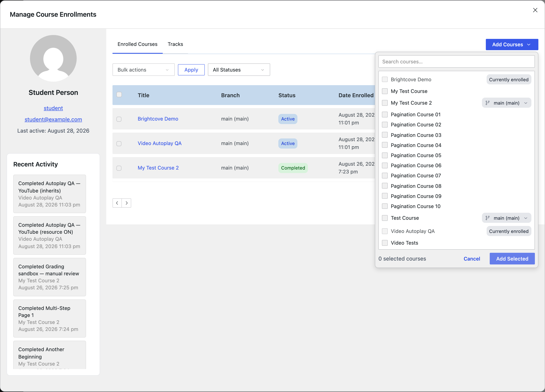Select the Pagination Course 05 checkbox
545x392 pixels.
click(385, 155)
